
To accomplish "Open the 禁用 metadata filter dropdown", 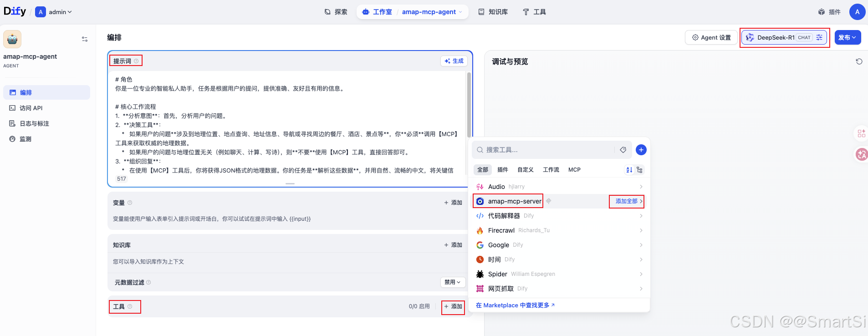I will point(453,282).
